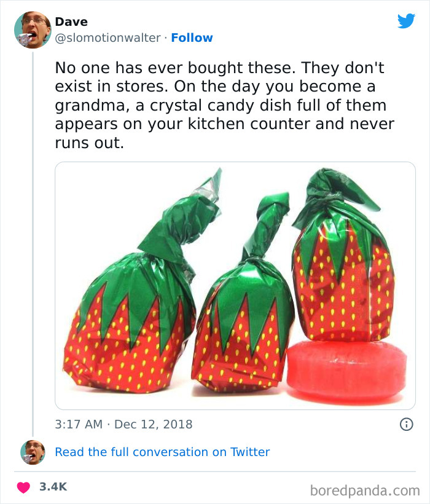Click the tweet info circle icon
This screenshot has height=504, width=430.
pyautogui.click(x=406, y=424)
